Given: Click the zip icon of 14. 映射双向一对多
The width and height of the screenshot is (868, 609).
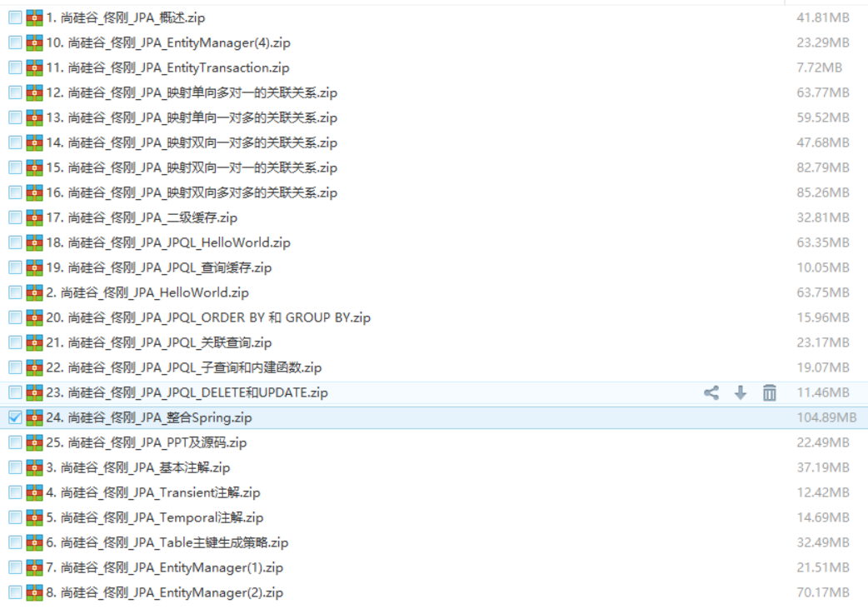Looking at the screenshot, I should [34, 142].
